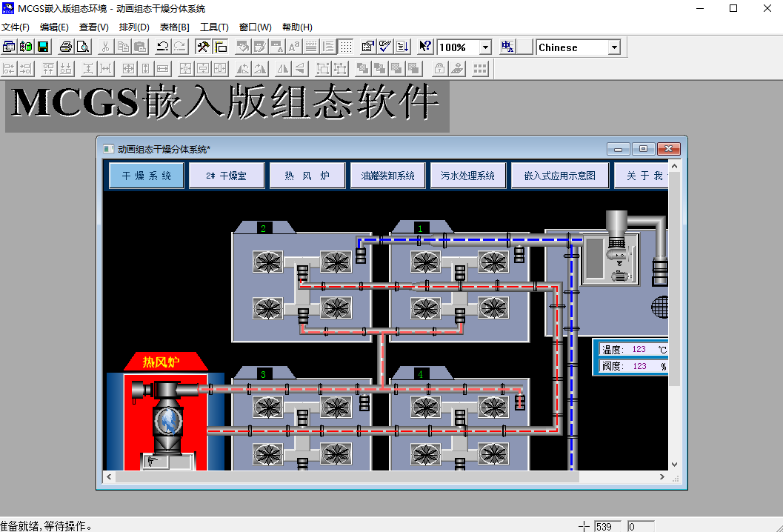Toggle the drawing edit bar icon

coord(220,47)
